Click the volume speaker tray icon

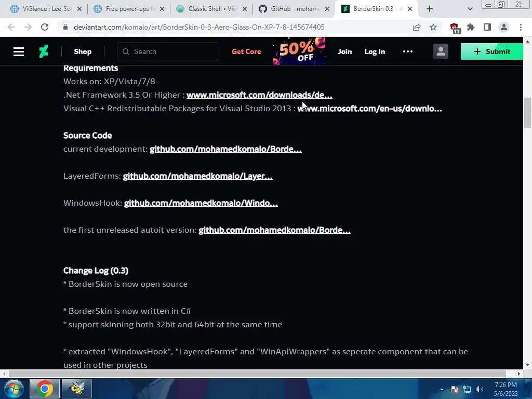click(480, 389)
